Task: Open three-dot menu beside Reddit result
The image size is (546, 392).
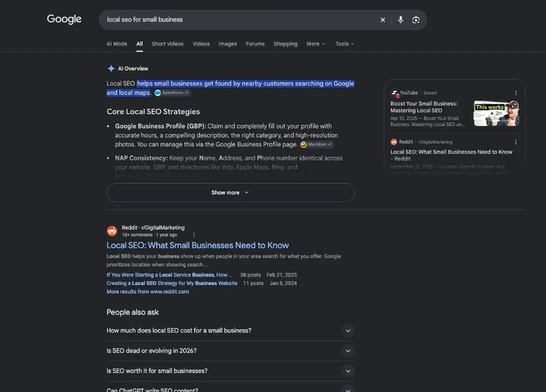Action: 194,235
